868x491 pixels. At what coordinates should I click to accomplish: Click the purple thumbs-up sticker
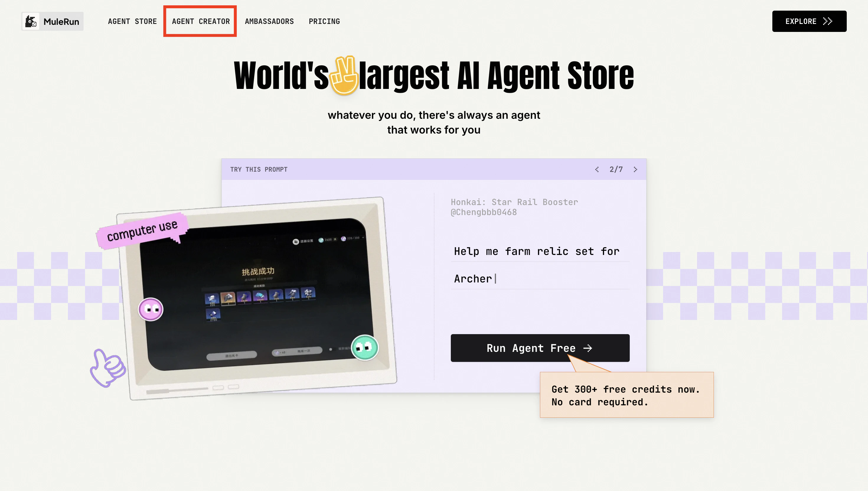108,368
